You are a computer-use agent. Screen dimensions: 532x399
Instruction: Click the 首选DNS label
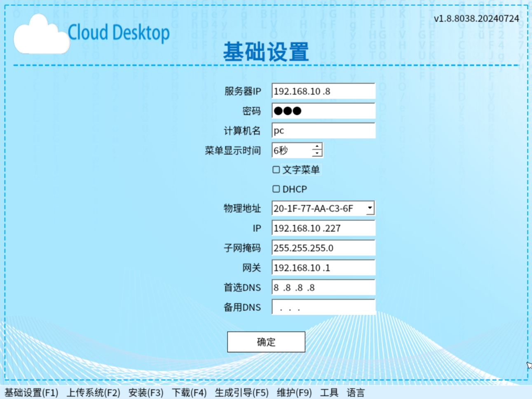242,287
